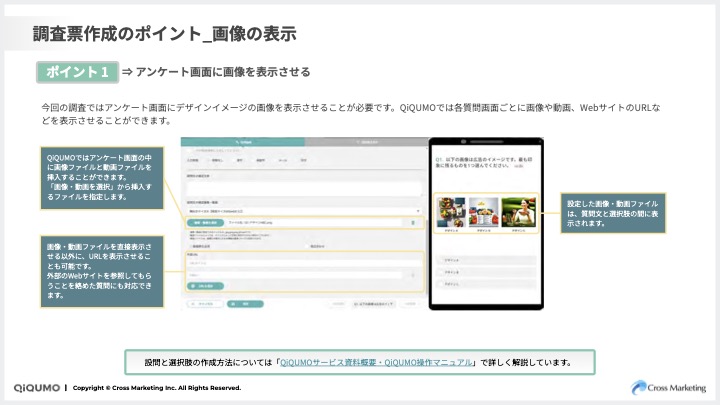
Task: Click the Cross Marketing logo
Action: coord(669,388)
